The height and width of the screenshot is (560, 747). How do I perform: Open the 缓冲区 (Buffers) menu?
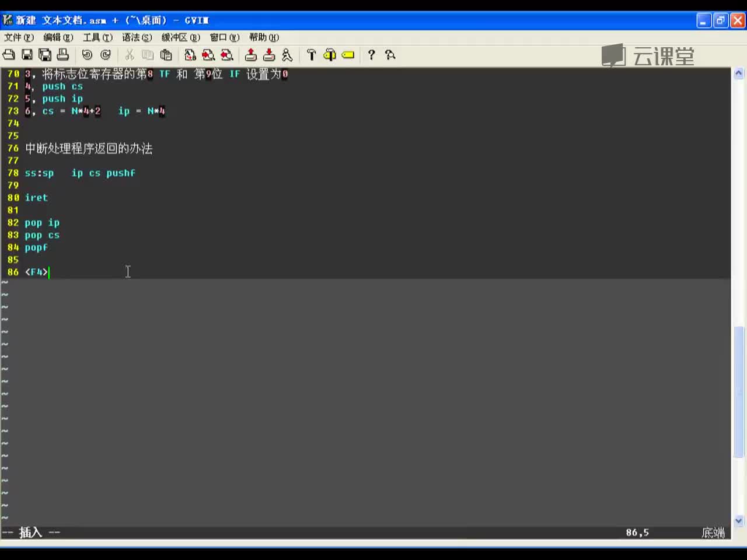coord(181,37)
